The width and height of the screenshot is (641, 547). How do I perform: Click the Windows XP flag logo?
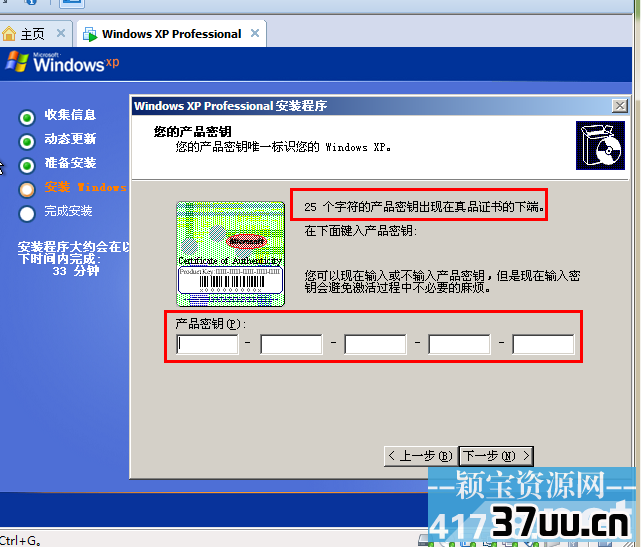[x=17, y=62]
